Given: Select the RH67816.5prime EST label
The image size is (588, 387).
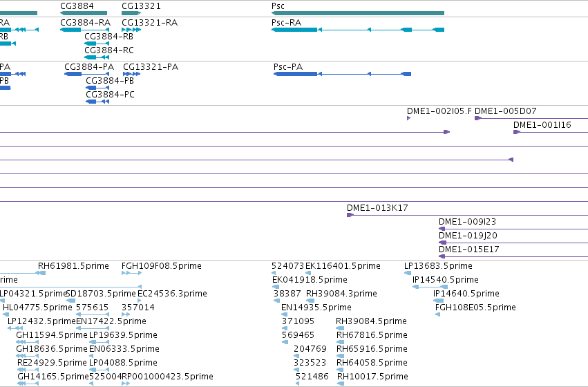Looking at the screenshot, I should [372, 335].
